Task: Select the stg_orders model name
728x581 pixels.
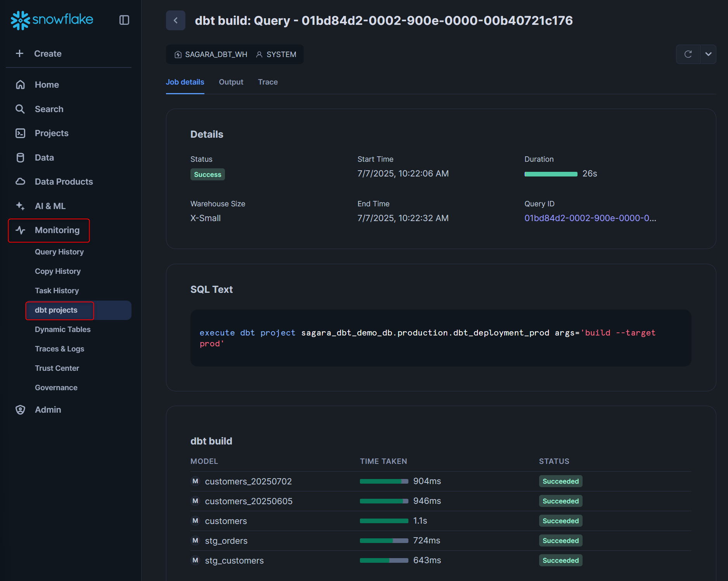Action: [x=226, y=541]
